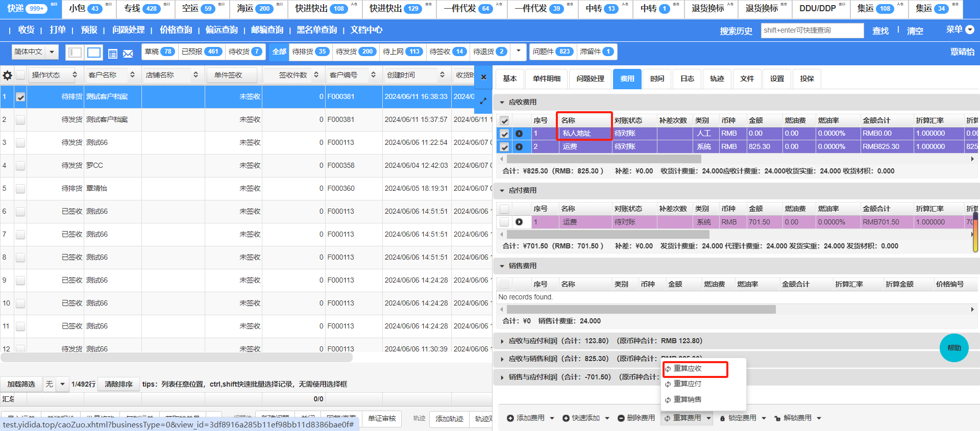The height and width of the screenshot is (431, 980).
Task: Click the orange vertical scrollbar on right edge
Action: (975, 232)
